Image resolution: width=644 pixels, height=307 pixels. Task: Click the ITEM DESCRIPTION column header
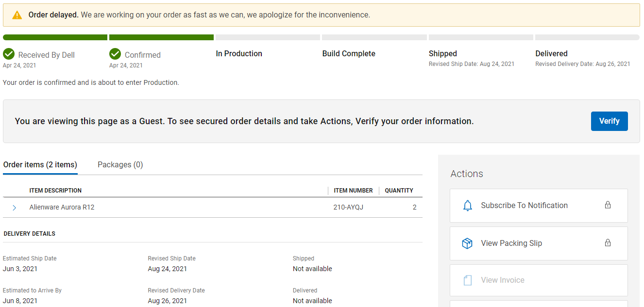55,191
